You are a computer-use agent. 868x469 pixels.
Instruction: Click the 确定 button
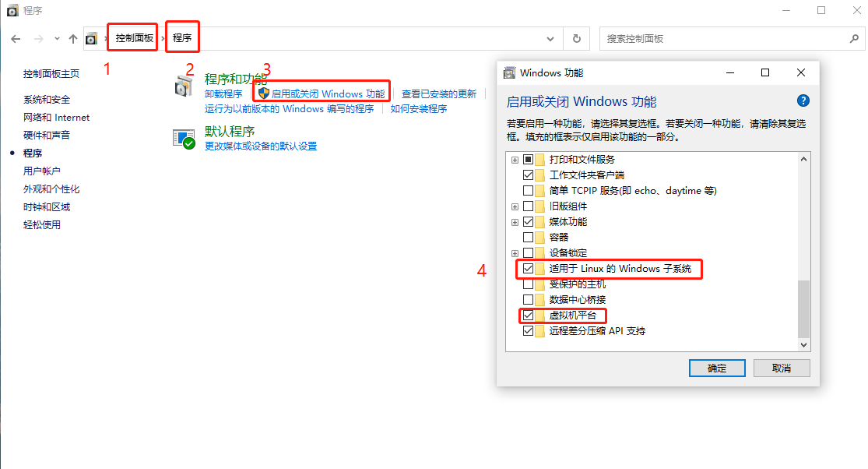(x=717, y=368)
